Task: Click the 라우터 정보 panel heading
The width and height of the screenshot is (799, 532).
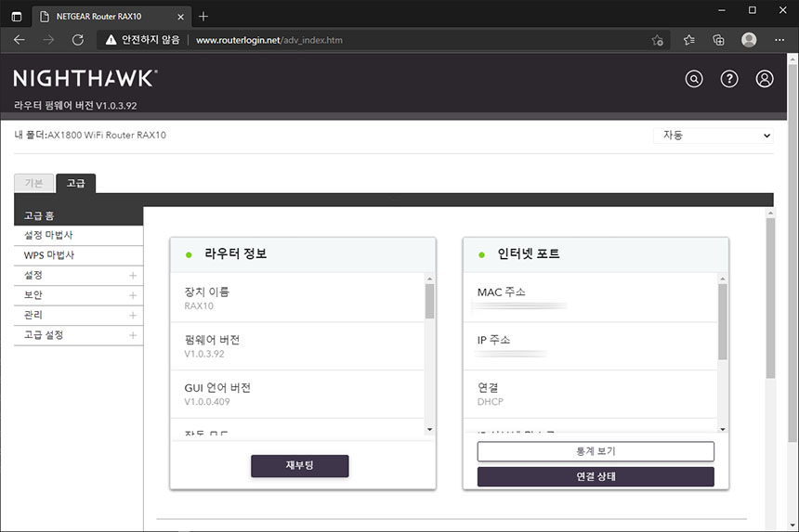Action: pyautogui.click(x=235, y=253)
